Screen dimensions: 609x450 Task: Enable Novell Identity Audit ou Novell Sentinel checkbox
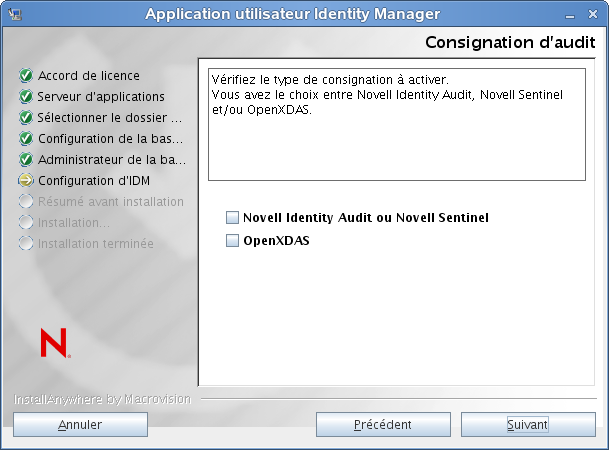(233, 217)
